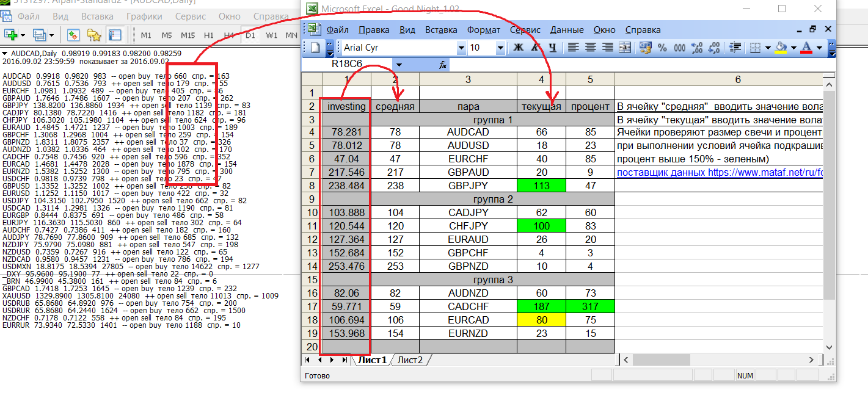Screen dimensions: 868x412
Task: Go to the previous sheet with the tab arrow
Action: 319,360
